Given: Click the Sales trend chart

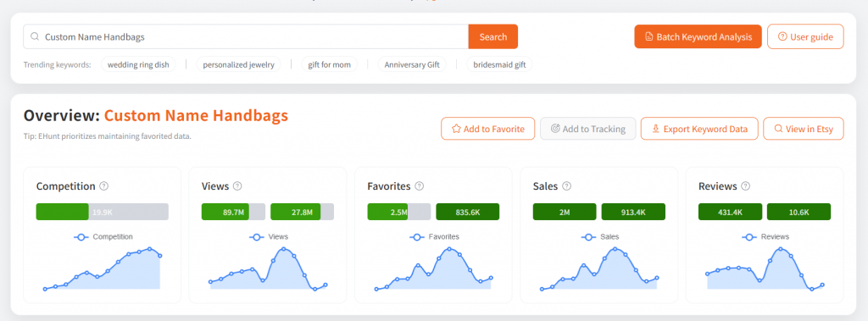Looking at the screenshot, I should (599, 269).
